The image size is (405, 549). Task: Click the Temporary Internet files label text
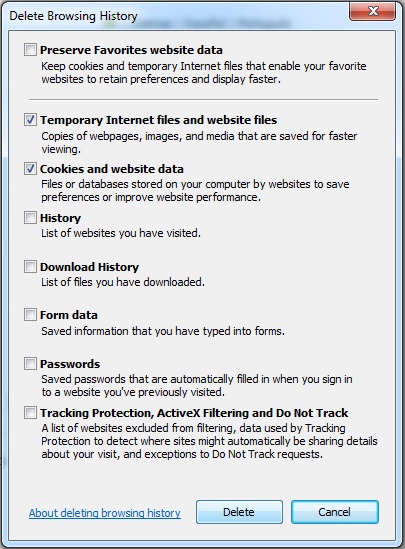[159, 120]
